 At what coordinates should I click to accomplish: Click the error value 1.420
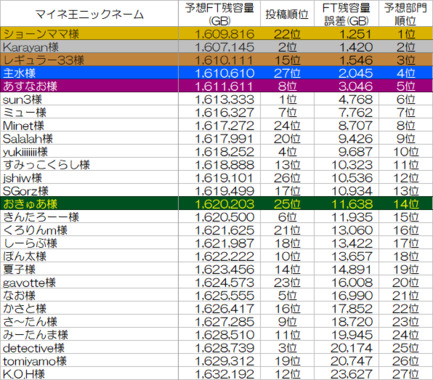pos(355,47)
